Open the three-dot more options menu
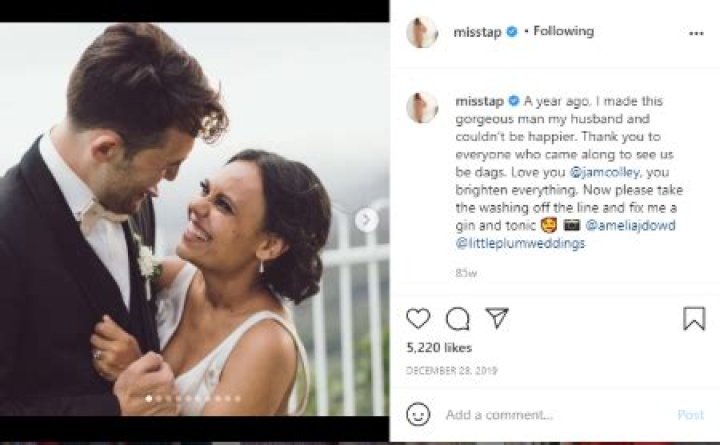Viewport: 720px width, 445px height. (696, 32)
